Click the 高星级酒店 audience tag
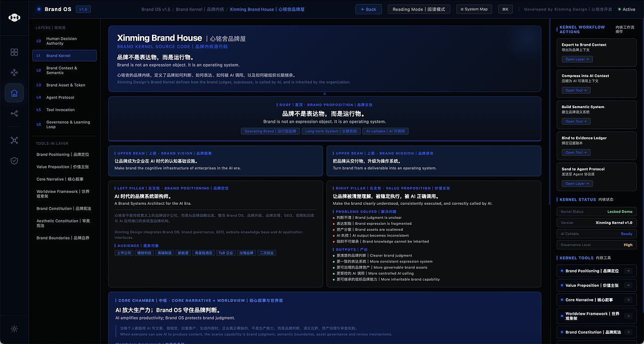 click(x=204, y=253)
